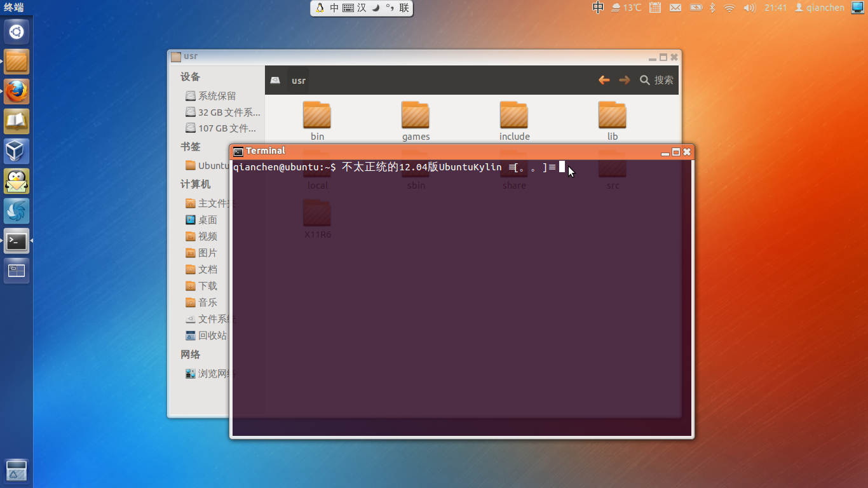Toggle punctuation mode on input bar
Image resolution: width=868 pixels, height=488 pixels.
point(390,8)
